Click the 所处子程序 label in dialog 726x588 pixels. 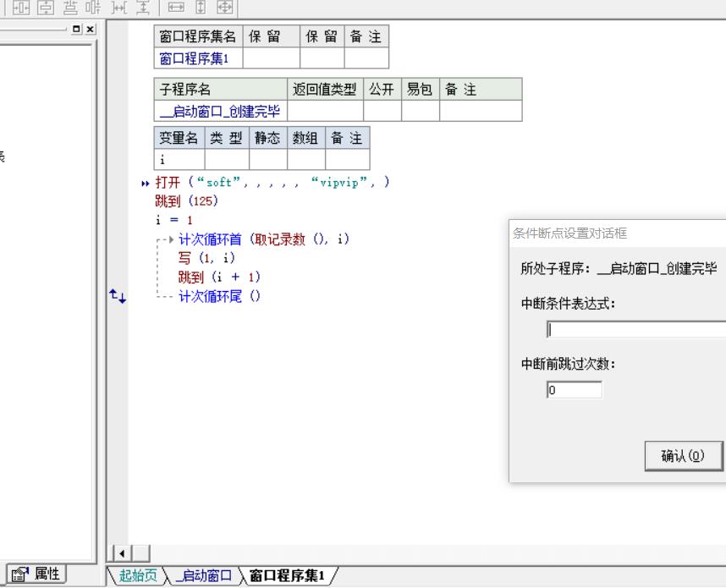(x=556, y=268)
